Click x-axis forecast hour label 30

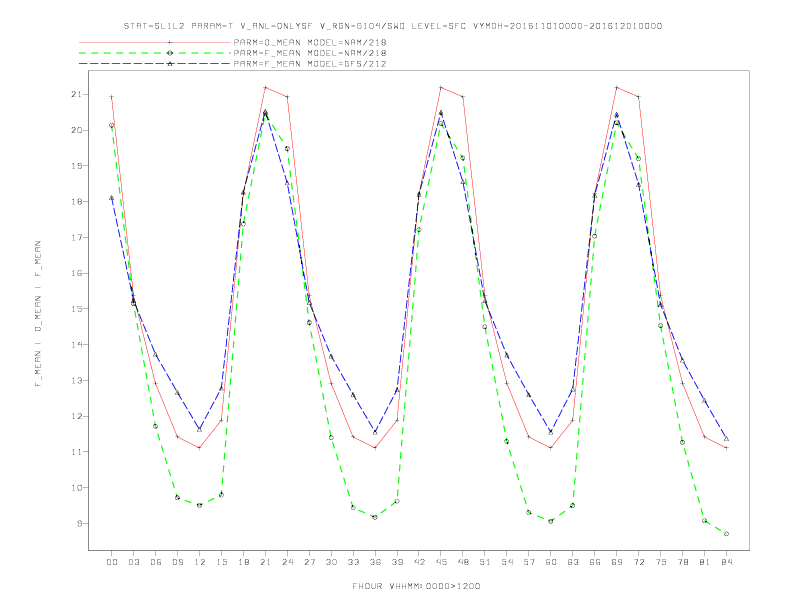[x=331, y=562]
